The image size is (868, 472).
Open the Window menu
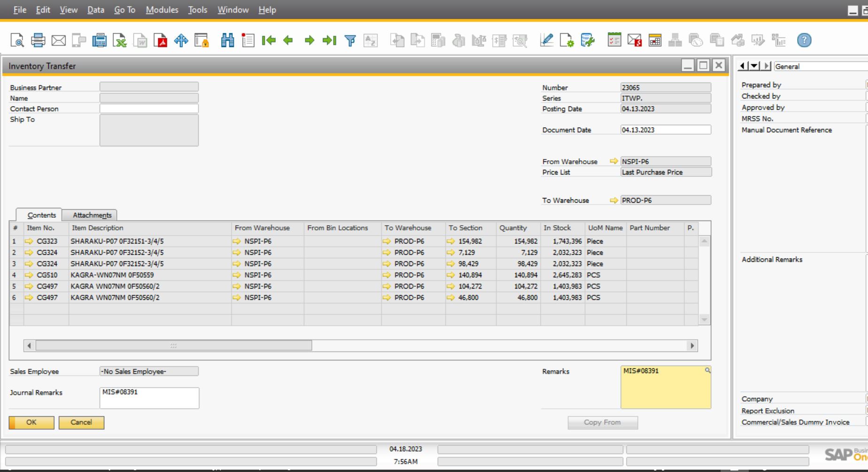point(233,10)
